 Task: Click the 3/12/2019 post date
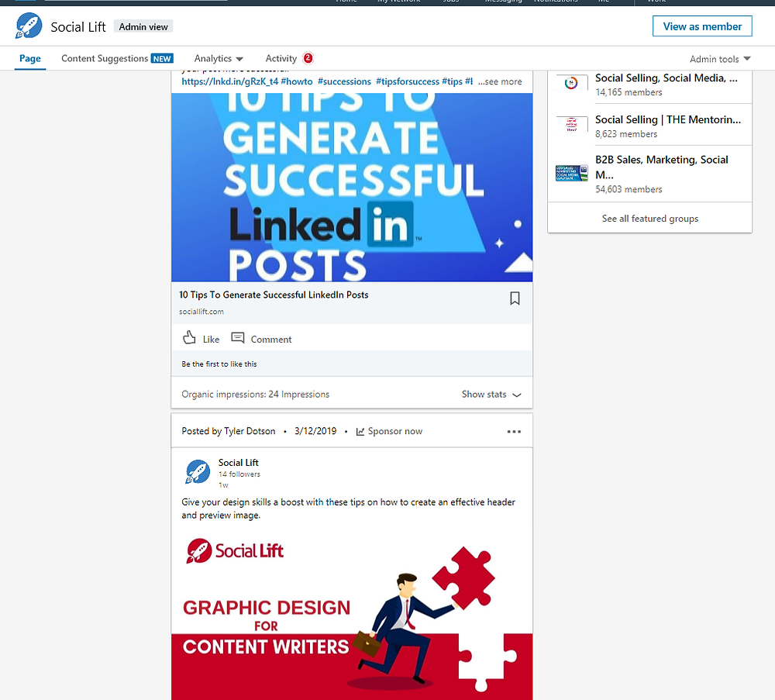point(315,431)
